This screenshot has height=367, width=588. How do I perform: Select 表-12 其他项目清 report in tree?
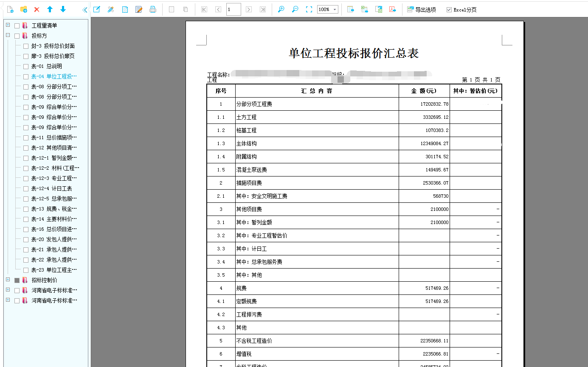pos(54,148)
